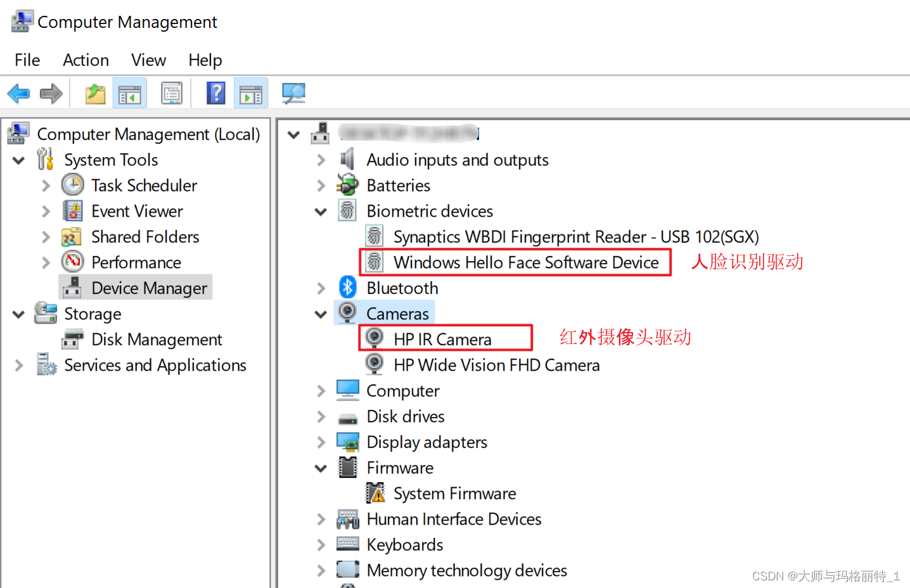Click the blue Help question mark icon

coord(216,93)
